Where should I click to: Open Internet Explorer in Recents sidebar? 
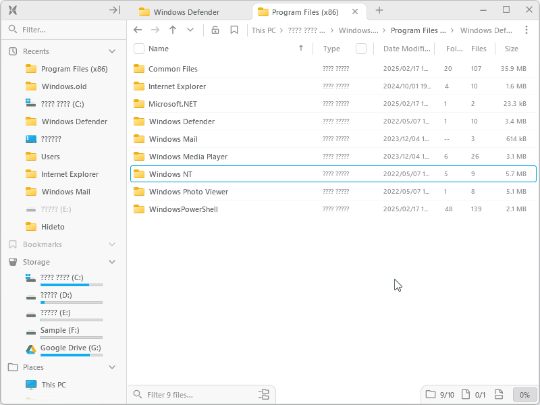(x=62, y=174)
